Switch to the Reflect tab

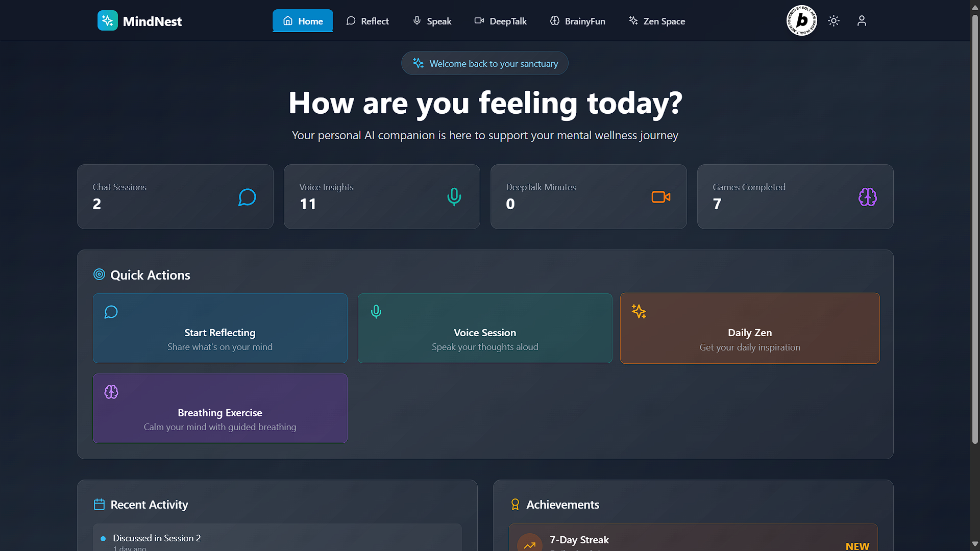pos(367,21)
